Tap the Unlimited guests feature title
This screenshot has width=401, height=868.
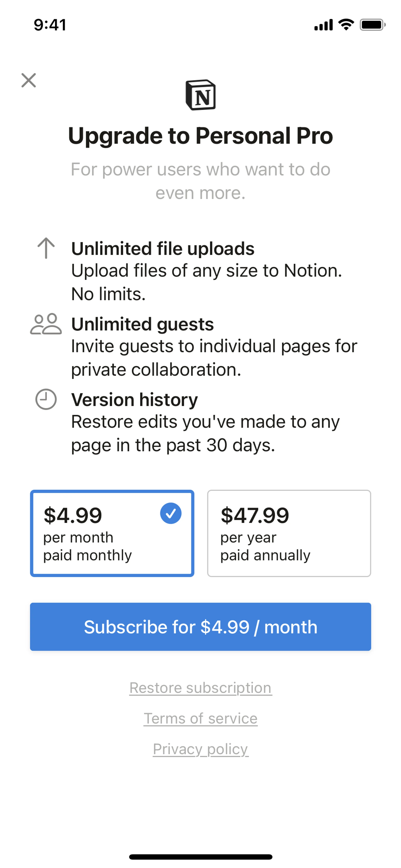coord(142,324)
